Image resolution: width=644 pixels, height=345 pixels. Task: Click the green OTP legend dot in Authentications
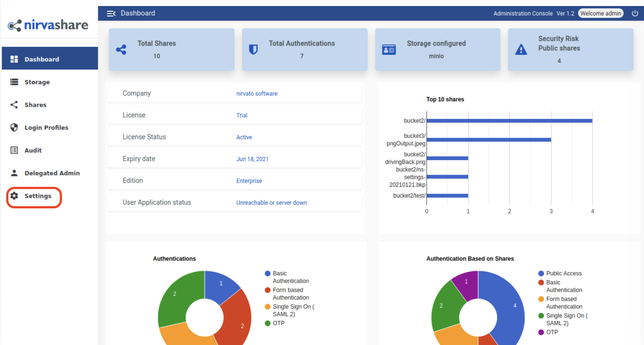268,323
